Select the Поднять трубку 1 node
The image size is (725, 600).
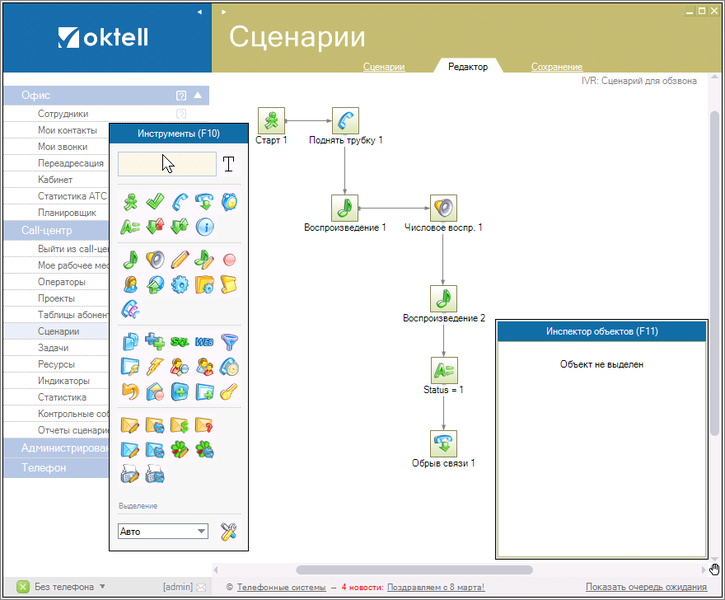345,121
